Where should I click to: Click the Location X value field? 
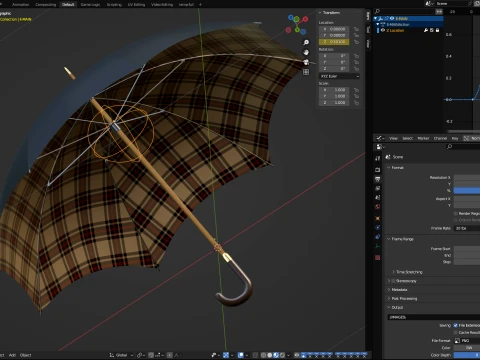[x=334, y=29]
